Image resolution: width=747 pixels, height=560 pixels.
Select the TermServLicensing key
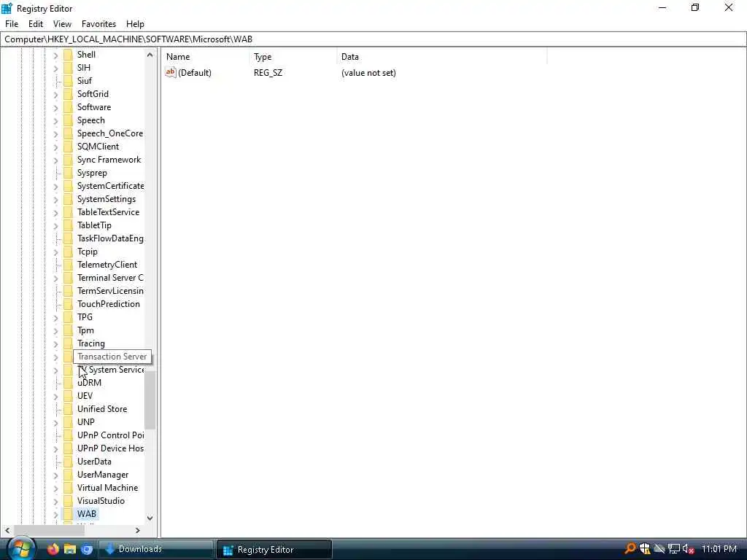click(x=110, y=291)
